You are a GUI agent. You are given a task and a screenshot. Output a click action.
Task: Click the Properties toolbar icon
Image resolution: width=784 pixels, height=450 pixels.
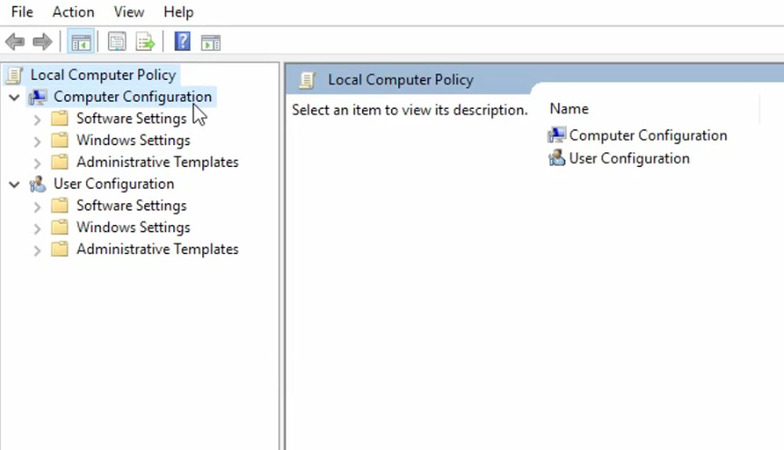point(117,42)
